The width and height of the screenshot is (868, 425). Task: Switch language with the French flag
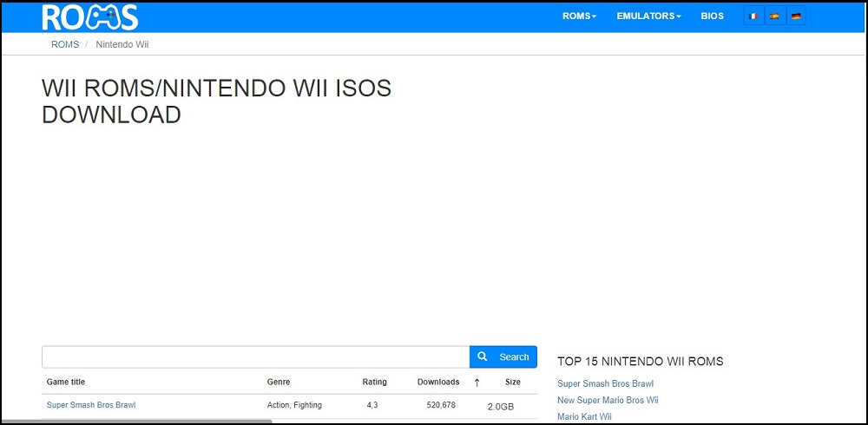(x=753, y=16)
